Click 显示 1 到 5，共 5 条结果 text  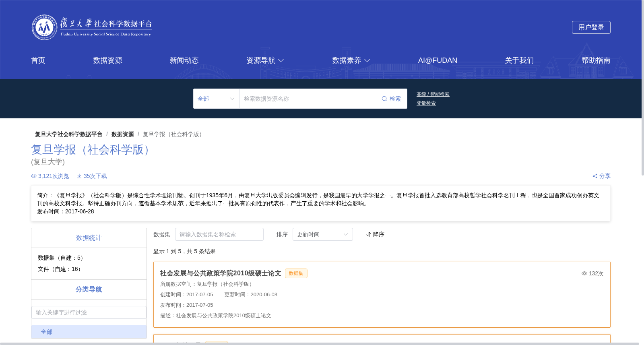[184, 251]
